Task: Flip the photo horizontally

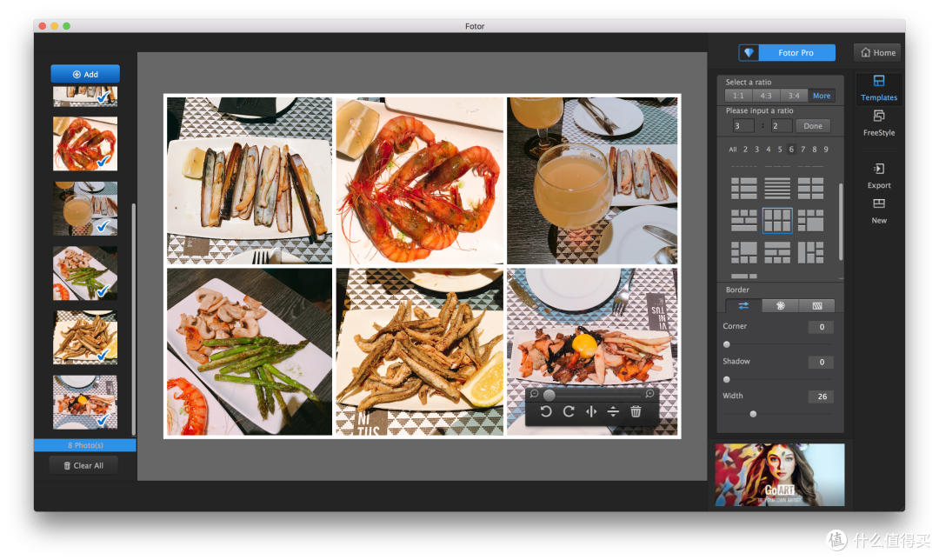Action: (591, 411)
